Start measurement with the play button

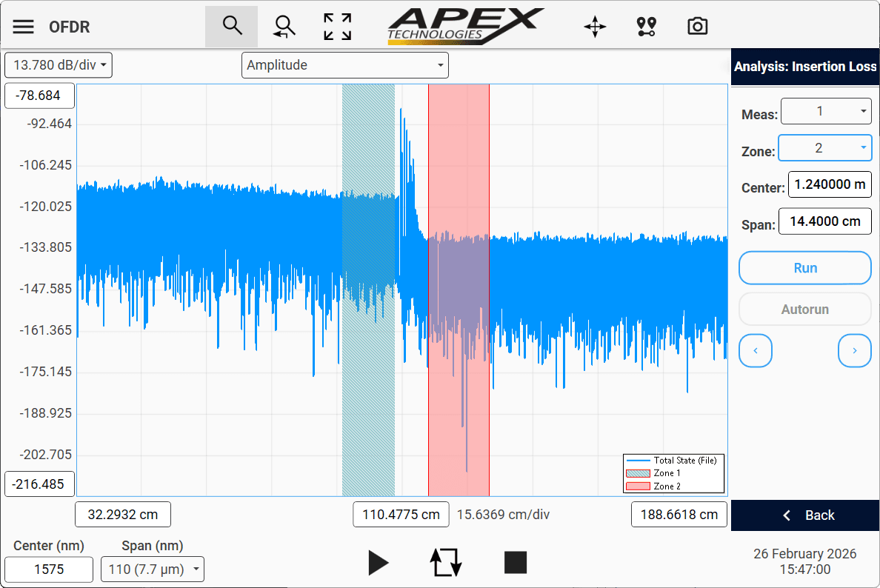pos(378,562)
